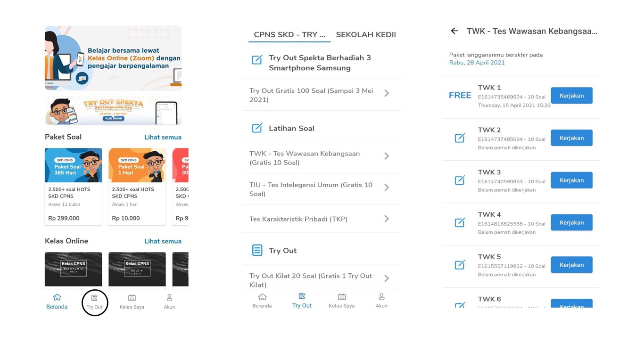Open Lihat semua link next to Kelas Online
The width and height of the screenshot is (644, 343).
coord(163,241)
